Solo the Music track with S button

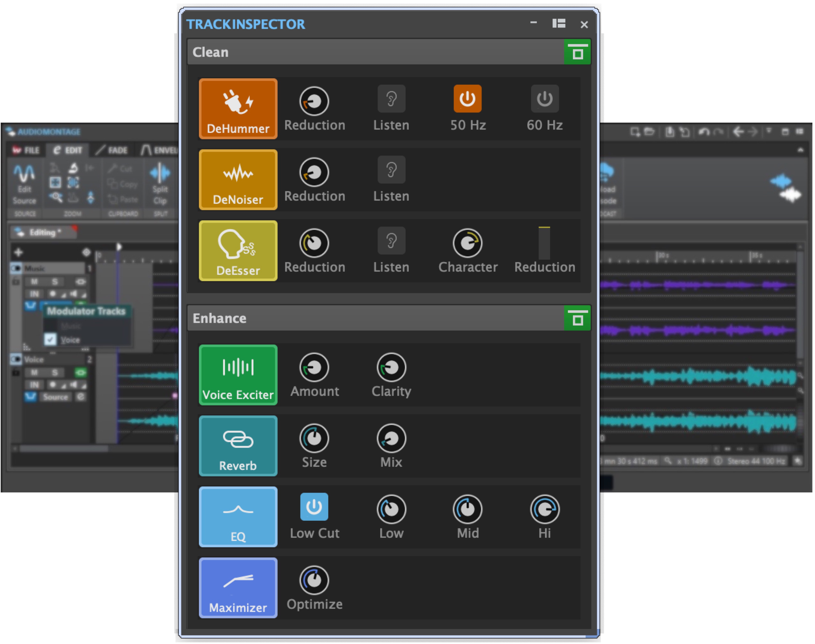click(x=55, y=282)
